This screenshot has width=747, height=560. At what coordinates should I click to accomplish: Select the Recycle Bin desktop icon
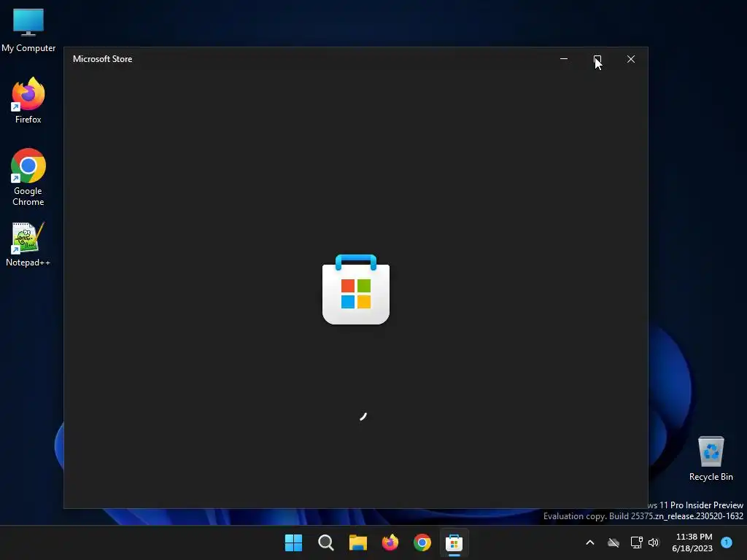(x=711, y=459)
